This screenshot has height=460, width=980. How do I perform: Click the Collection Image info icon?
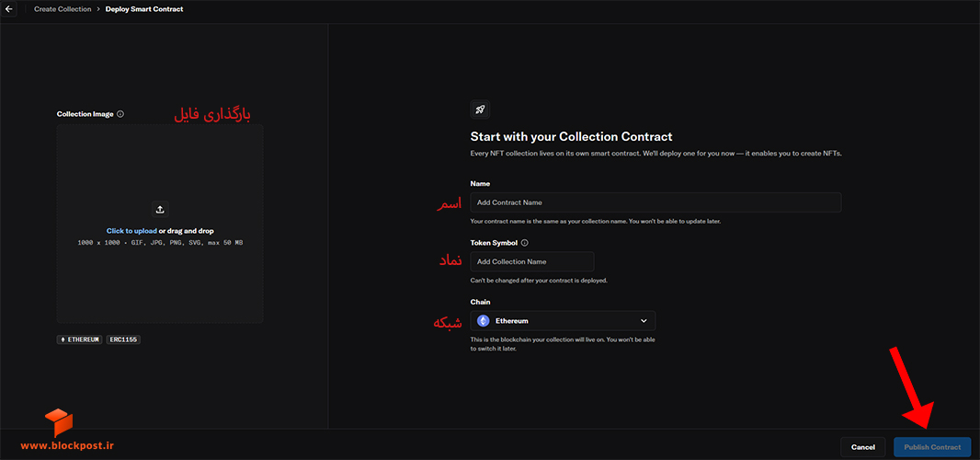tap(120, 114)
